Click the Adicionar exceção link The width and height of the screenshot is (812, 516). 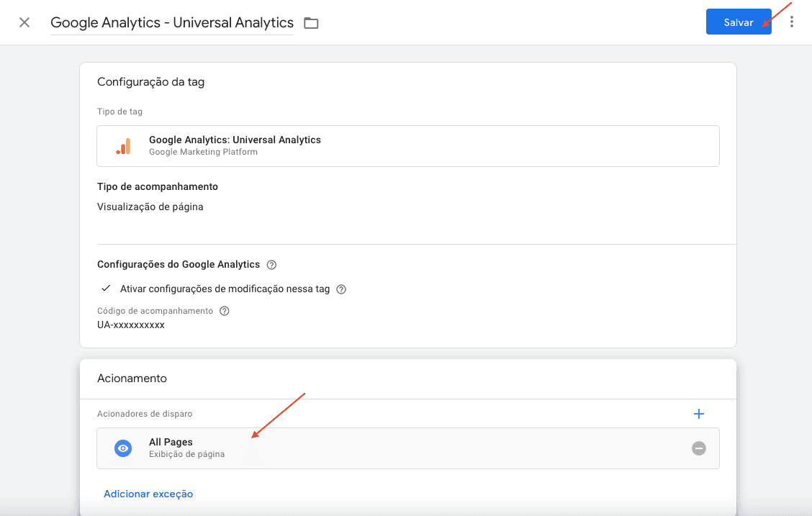tap(148, 494)
